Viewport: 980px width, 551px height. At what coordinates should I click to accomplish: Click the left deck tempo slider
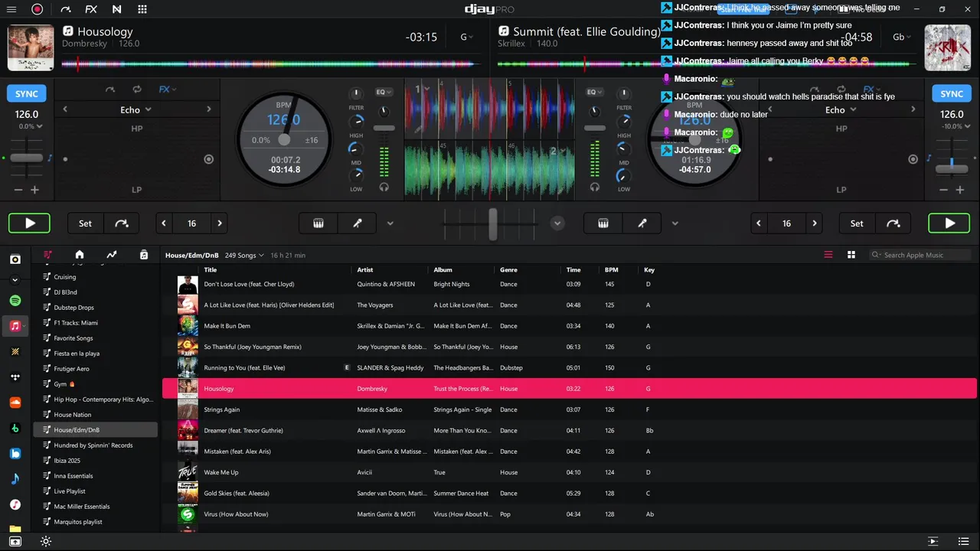[x=27, y=158]
